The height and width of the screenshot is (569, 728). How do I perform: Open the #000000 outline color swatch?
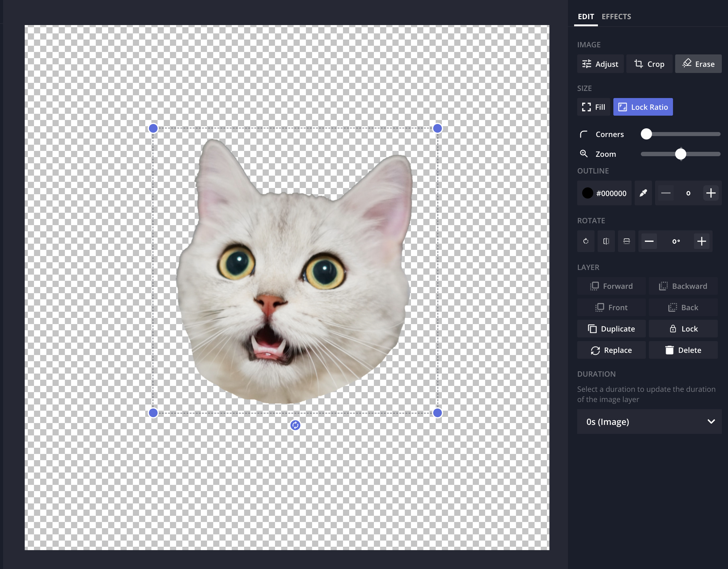coord(604,193)
